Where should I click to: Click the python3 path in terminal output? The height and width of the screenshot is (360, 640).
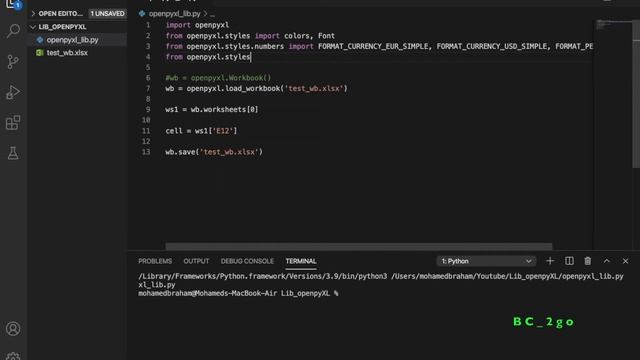point(262,276)
